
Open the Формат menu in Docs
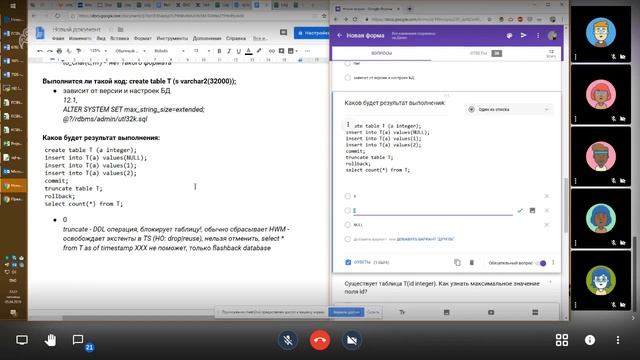[143, 38]
